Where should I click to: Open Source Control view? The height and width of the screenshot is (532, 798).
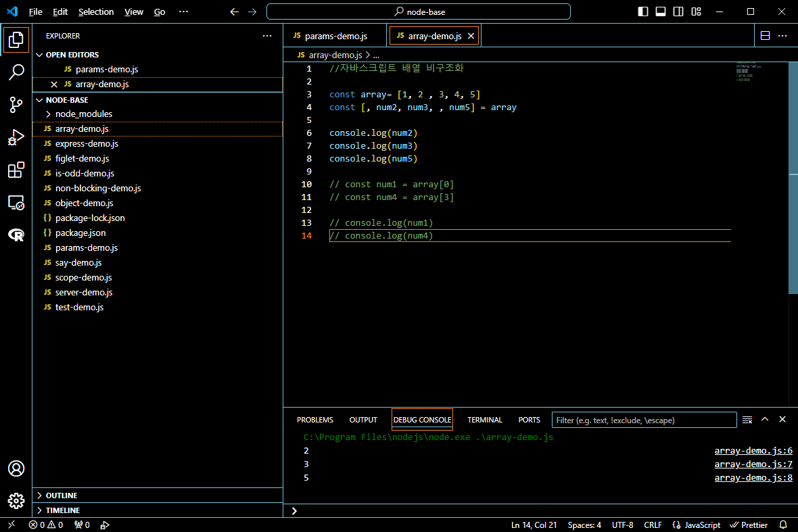click(x=16, y=105)
